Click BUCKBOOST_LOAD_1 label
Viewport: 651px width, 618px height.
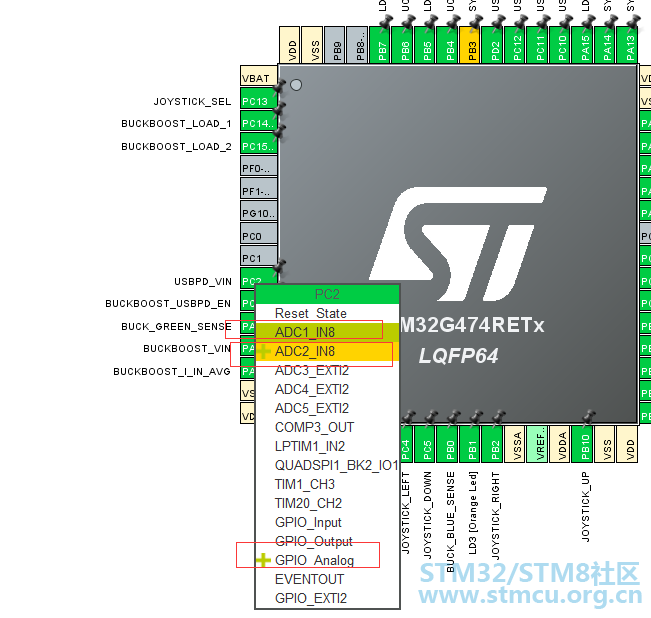click(176, 124)
